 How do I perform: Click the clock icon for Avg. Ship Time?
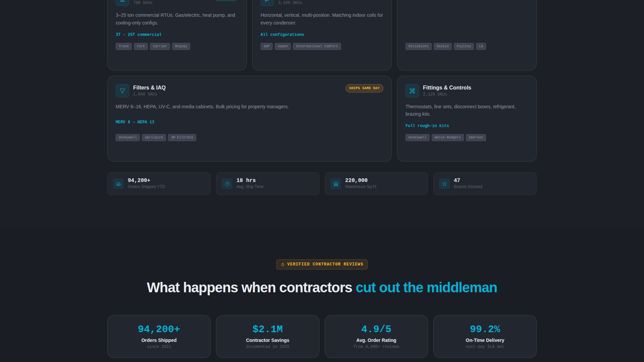coord(227,184)
